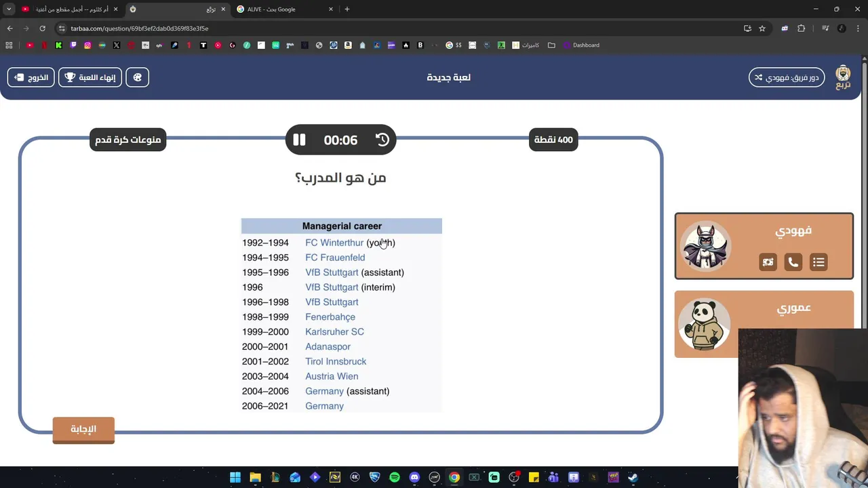Pause the question countdown timer

(299, 140)
